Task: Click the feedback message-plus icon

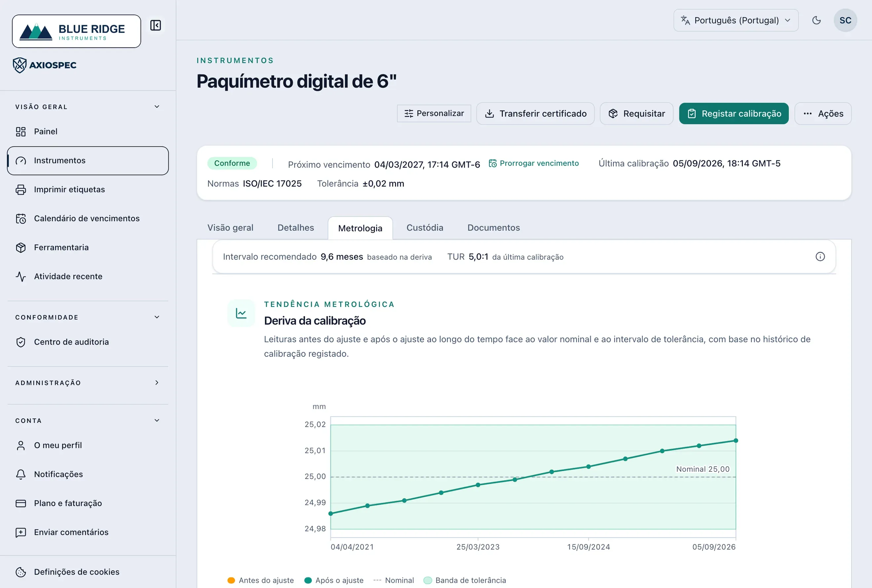Action: point(20,532)
